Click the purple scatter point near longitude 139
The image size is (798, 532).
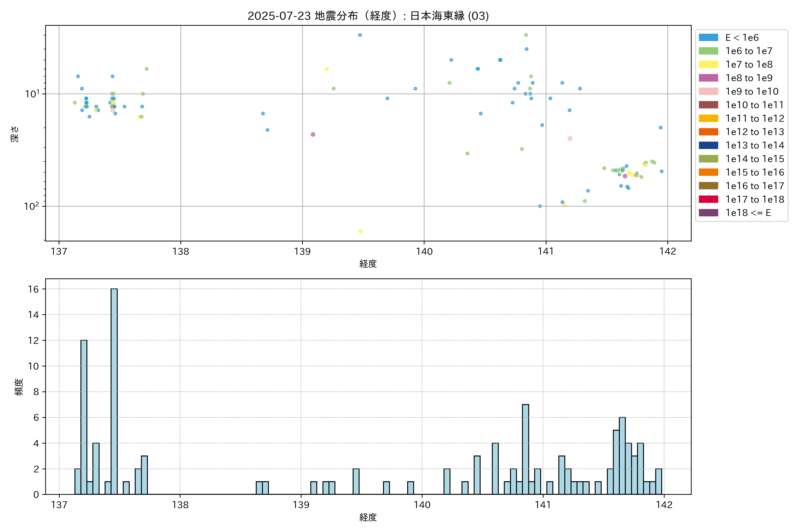(x=313, y=134)
